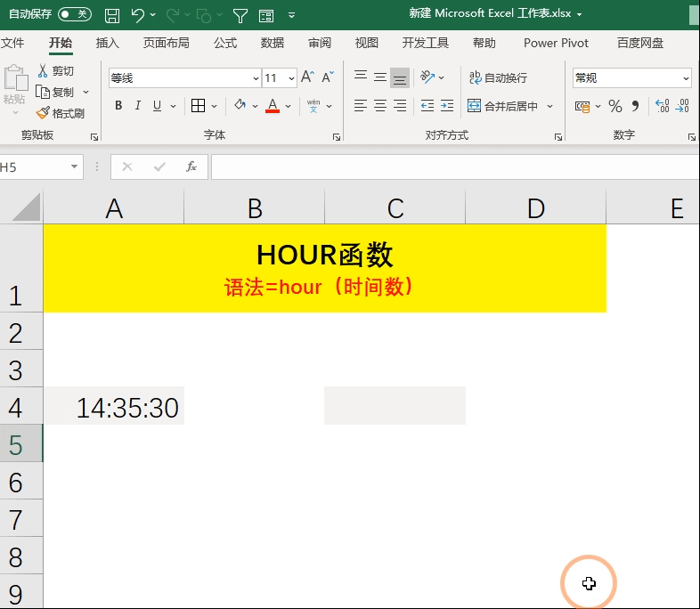Open the font size 11 dropdown

coord(291,78)
